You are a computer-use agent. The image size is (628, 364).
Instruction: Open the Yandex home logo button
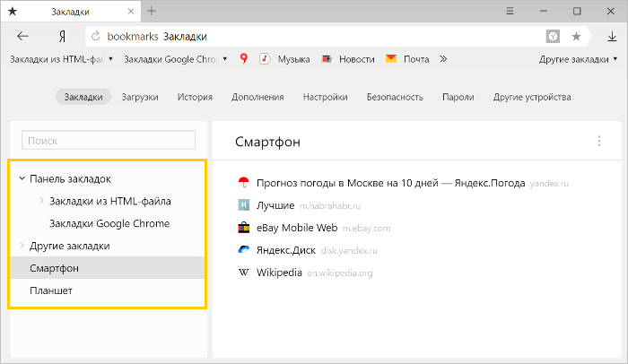tap(61, 37)
